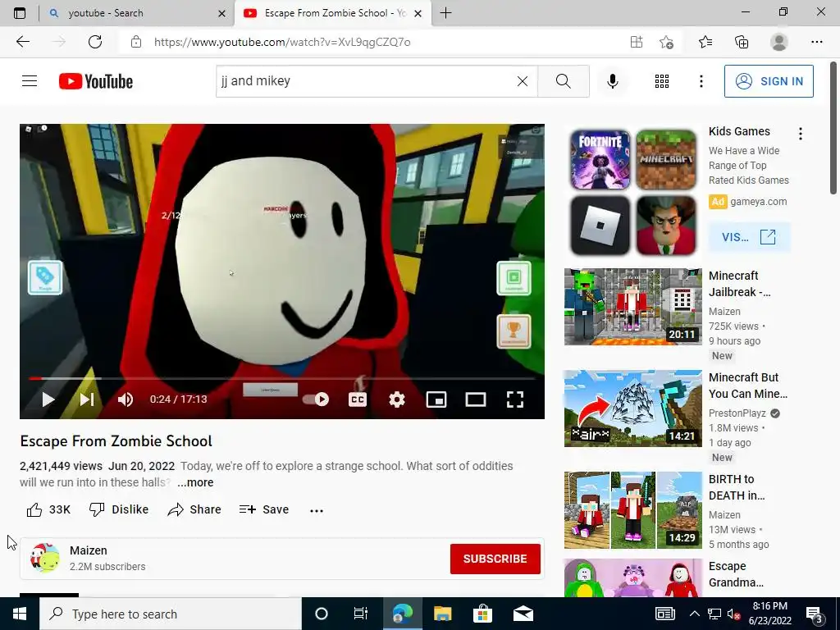The width and height of the screenshot is (840, 630).
Task: Open the YouTube apps grid
Action: (x=662, y=81)
